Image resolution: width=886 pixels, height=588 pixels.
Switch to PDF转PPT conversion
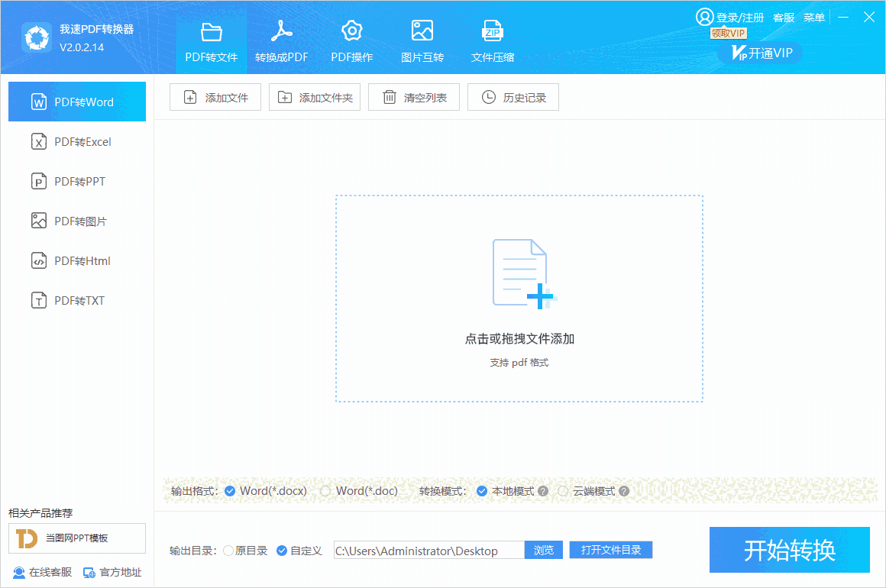point(76,180)
